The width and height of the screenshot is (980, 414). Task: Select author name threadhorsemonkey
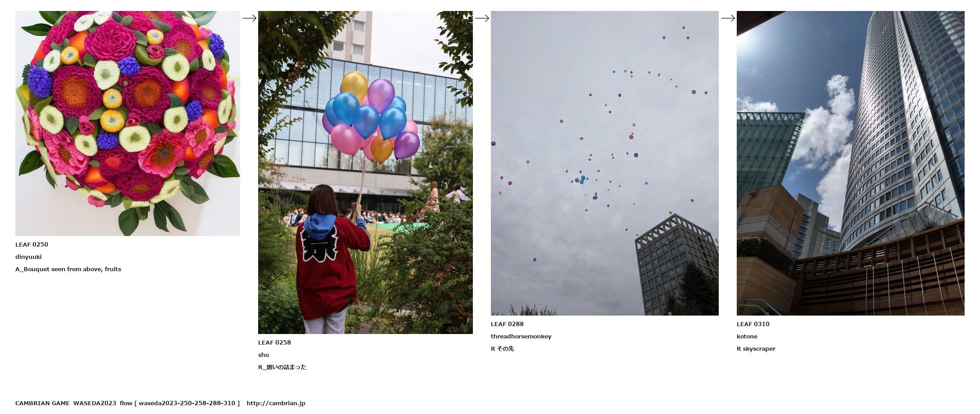521,336
